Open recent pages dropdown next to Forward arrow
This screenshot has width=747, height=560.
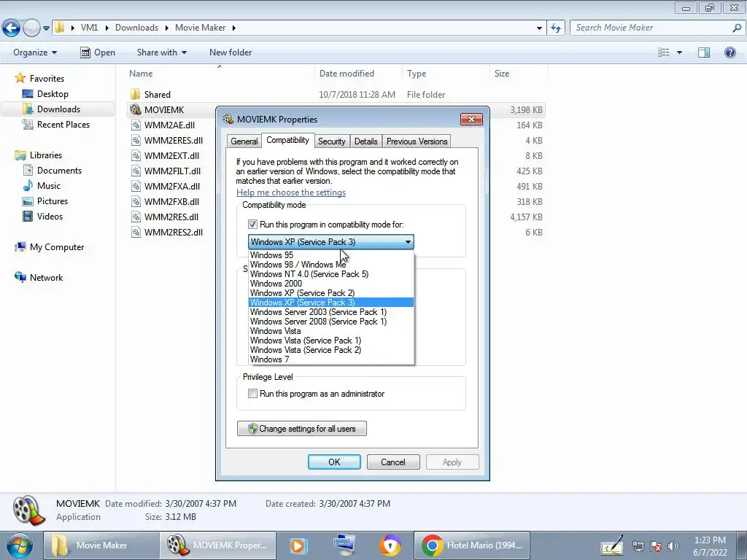(46, 28)
